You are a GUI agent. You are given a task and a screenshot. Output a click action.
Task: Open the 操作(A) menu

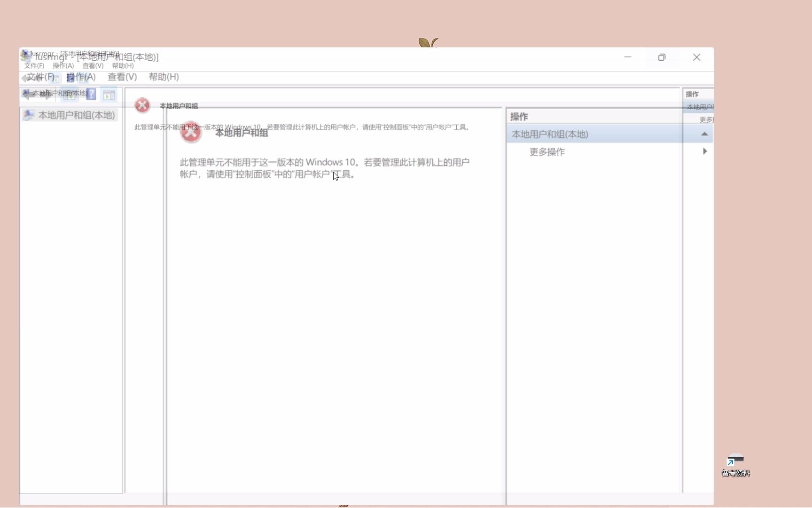(81, 77)
